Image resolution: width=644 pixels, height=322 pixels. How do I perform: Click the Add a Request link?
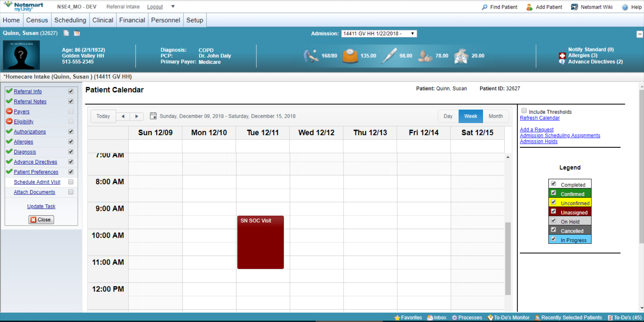pos(537,129)
